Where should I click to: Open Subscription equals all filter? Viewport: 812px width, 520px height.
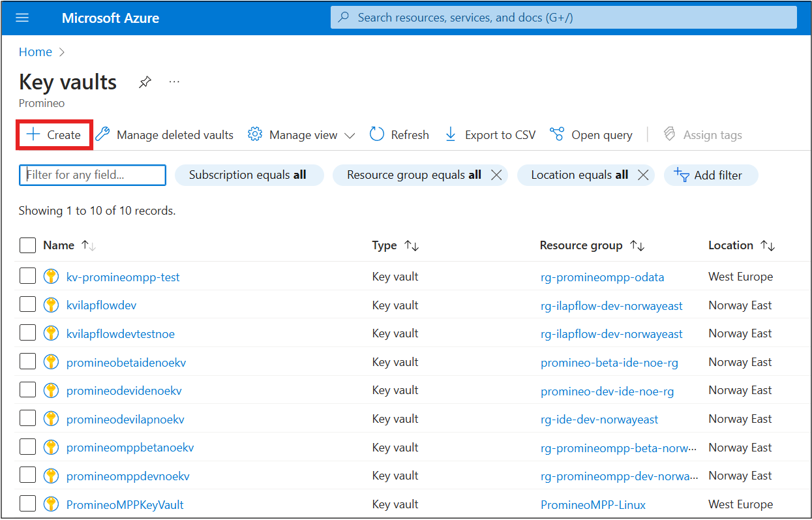point(249,175)
